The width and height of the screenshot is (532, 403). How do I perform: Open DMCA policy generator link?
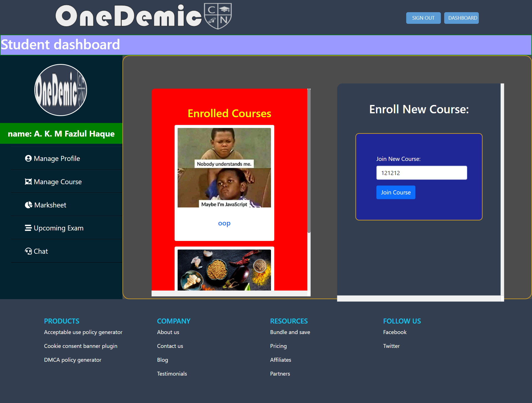tap(73, 360)
